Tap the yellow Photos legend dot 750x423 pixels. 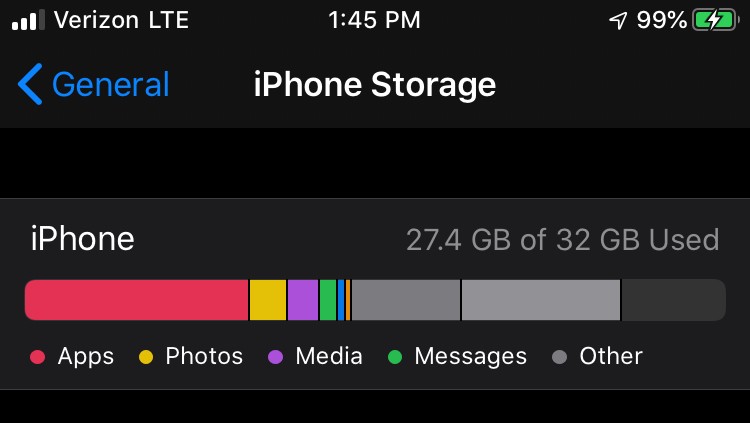[x=146, y=357]
